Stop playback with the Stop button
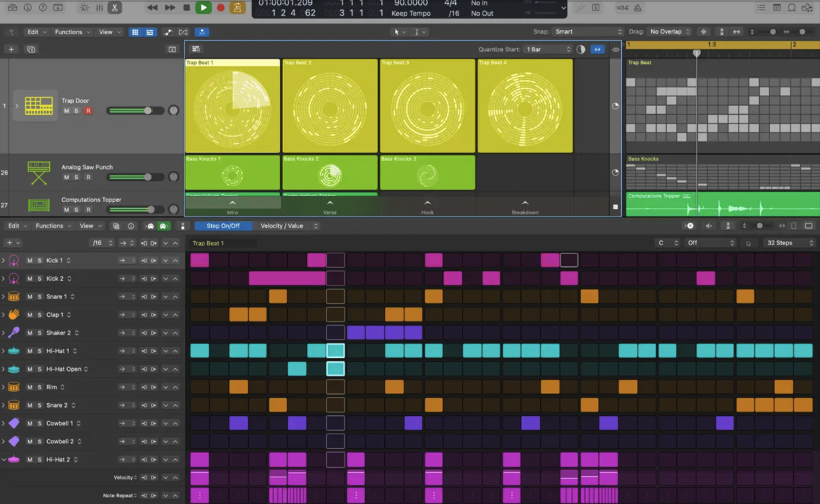 187,8
